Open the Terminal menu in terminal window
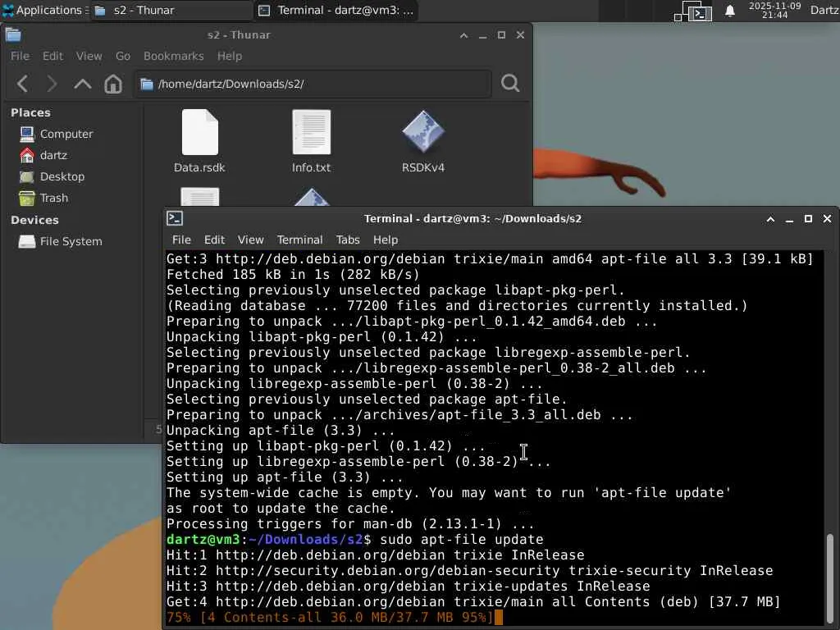The width and height of the screenshot is (840, 630). [x=299, y=240]
